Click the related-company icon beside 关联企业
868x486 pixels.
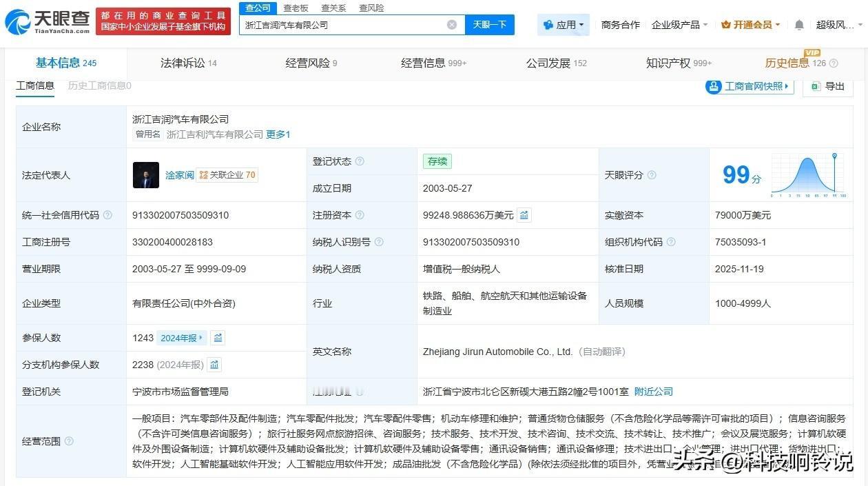click(203, 175)
